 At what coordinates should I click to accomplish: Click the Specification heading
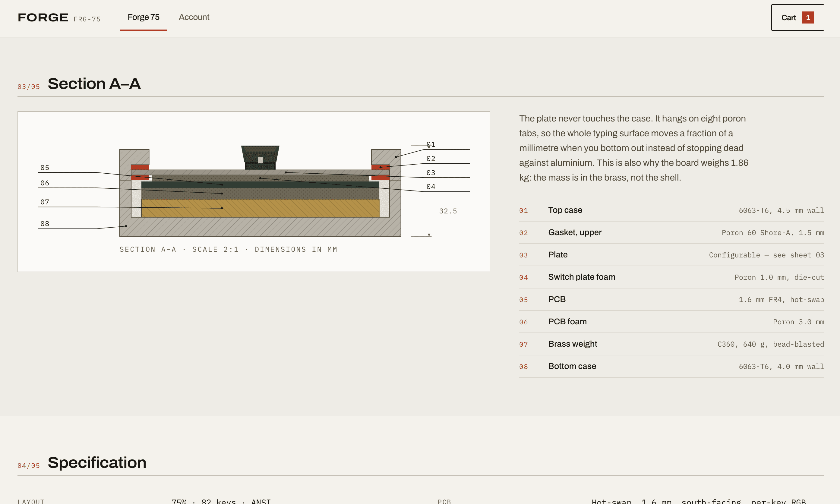(97, 463)
